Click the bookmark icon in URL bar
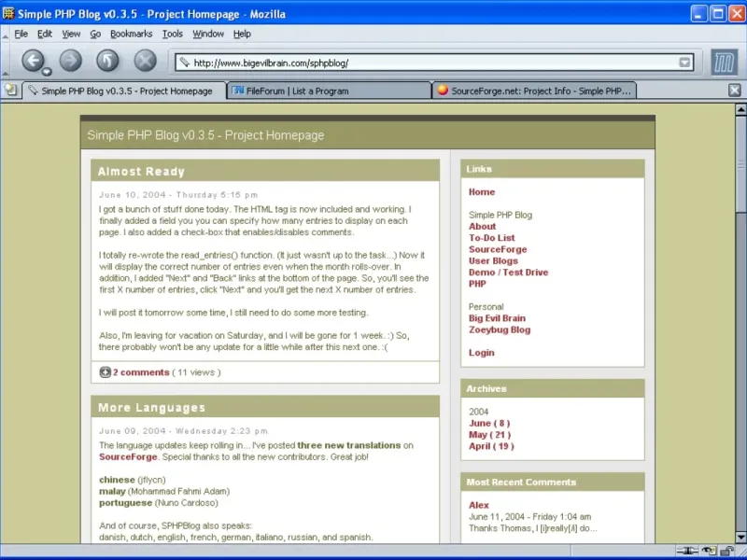 tap(184, 63)
